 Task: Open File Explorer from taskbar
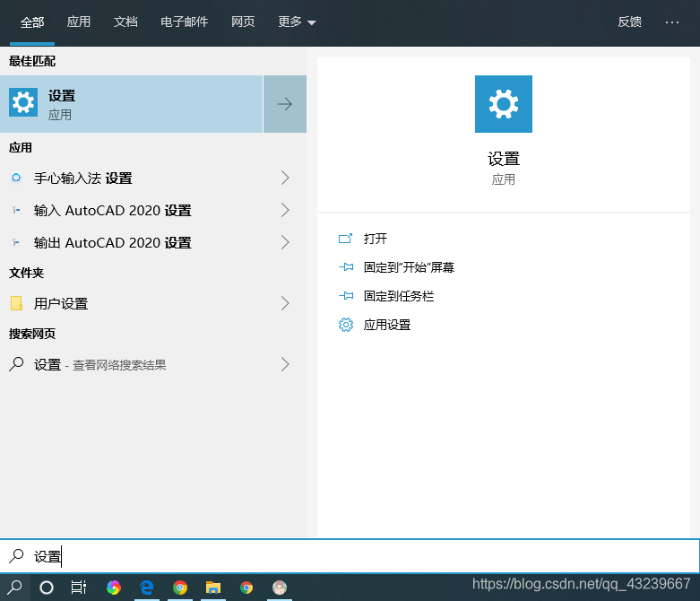pyautogui.click(x=213, y=588)
